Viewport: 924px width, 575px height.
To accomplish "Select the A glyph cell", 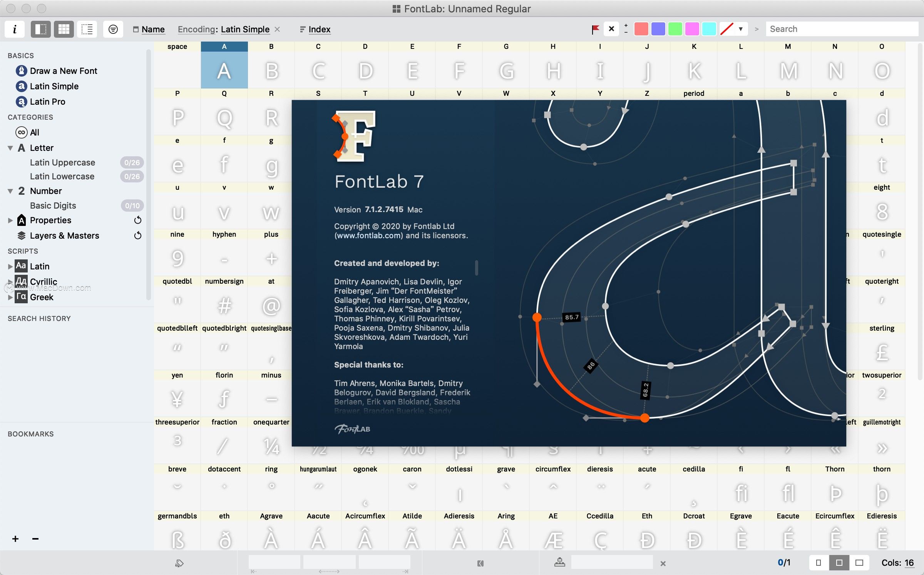I will coord(224,65).
